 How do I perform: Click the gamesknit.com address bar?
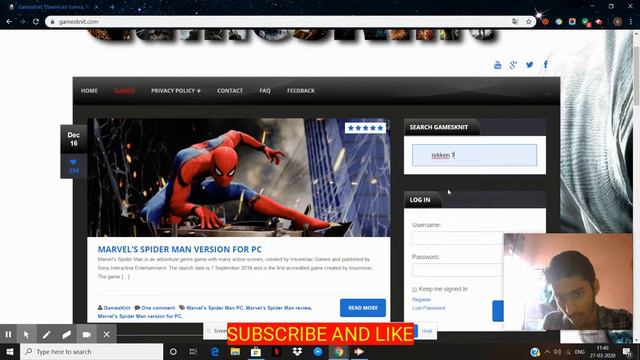(282, 22)
